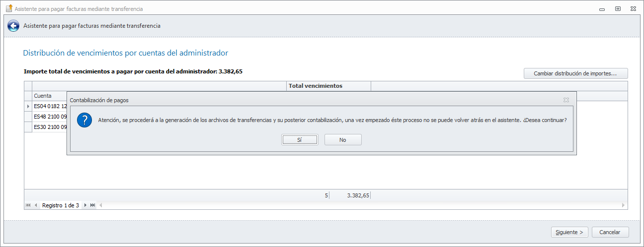Viewport: 644px width, 247px height.
Task: Cancel the wizard with Cancelar
Action: point(610,232)
